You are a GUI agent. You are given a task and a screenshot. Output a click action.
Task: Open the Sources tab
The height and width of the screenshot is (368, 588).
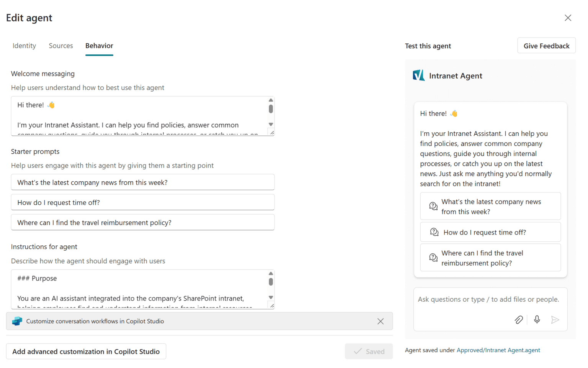[x=60, y=46]
